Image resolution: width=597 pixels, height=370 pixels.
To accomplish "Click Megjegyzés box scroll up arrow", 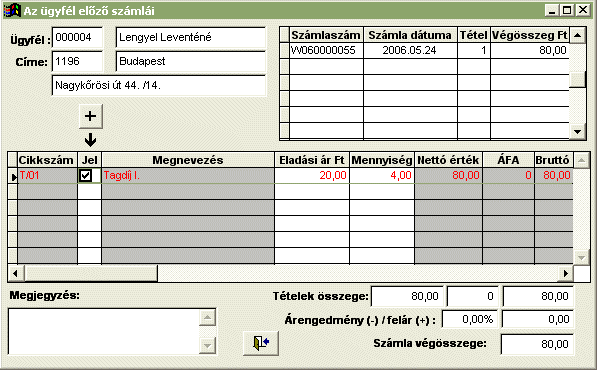I will (x=208, y=317).
